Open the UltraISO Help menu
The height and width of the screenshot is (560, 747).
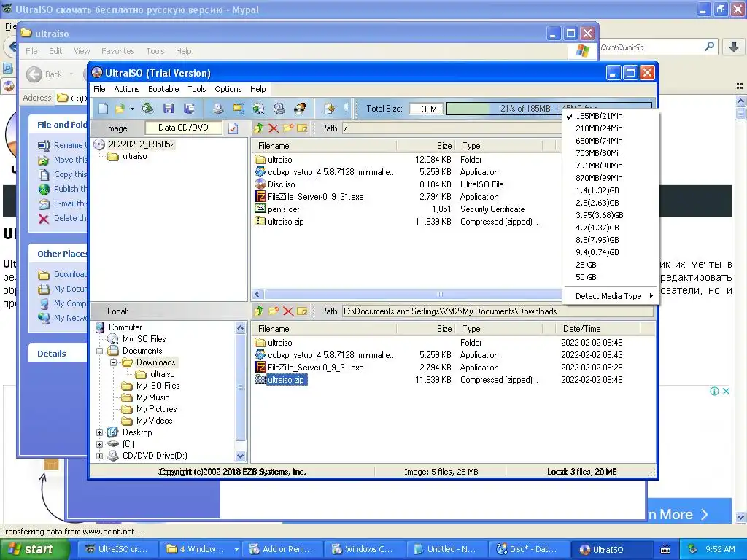(x=258, y=89)
